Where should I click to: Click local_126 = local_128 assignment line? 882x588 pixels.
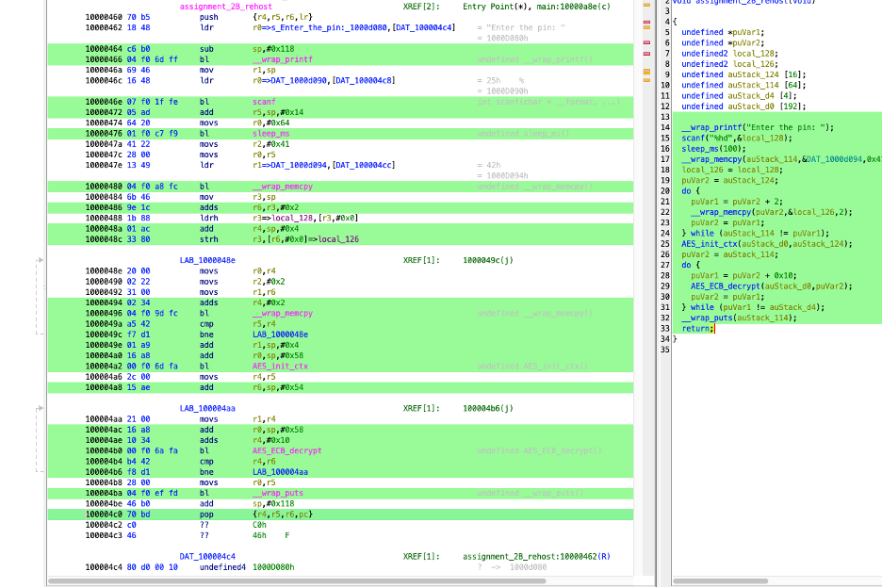[x=732, y=170]
